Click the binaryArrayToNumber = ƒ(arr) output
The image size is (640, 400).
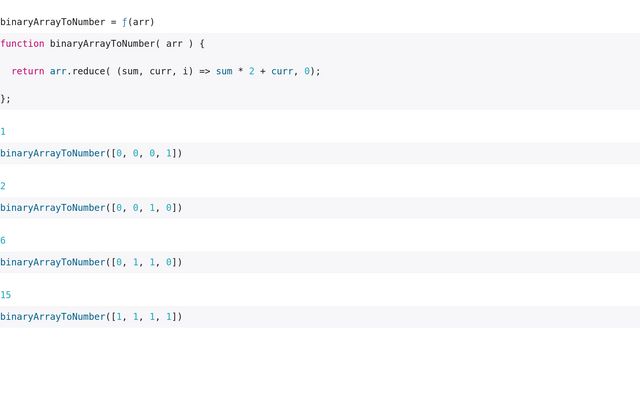pyautogui.click(x=77, y=21)
